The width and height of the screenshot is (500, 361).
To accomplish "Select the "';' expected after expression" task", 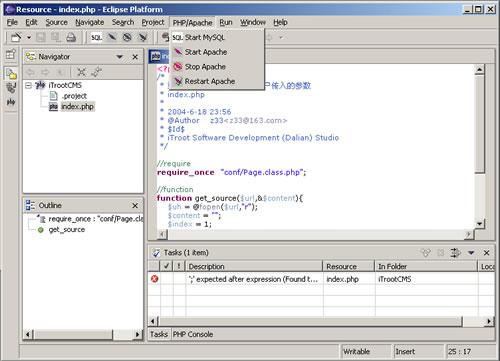I will pos(253,279).
